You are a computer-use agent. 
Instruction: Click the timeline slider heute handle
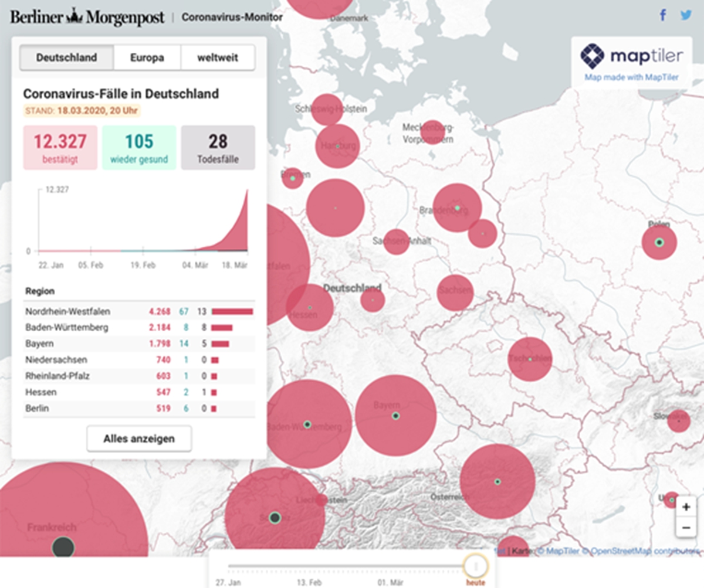pos(476,566)
